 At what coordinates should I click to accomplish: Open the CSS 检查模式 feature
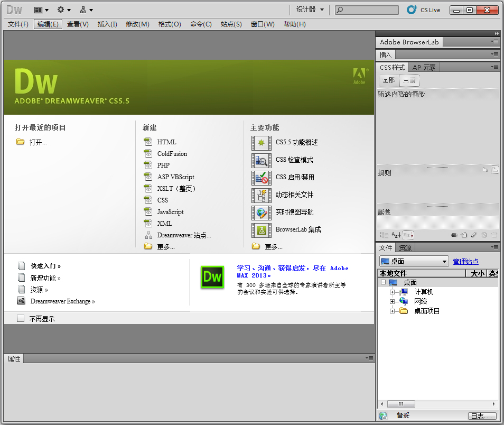coord(296,160)
